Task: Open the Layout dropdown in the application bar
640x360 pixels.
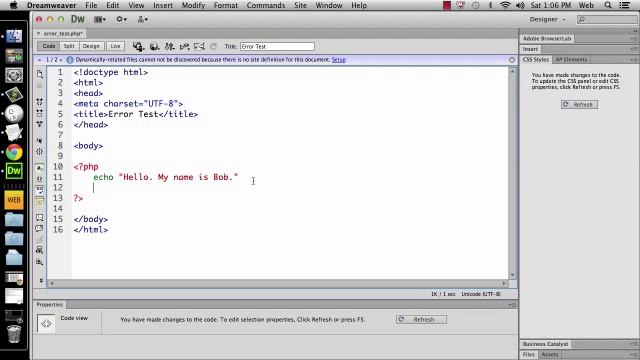Action: tap(100, 19)
